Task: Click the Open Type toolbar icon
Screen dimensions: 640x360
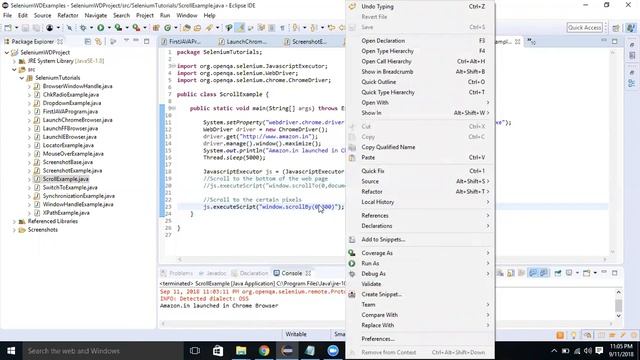Action: click(187, 28)
